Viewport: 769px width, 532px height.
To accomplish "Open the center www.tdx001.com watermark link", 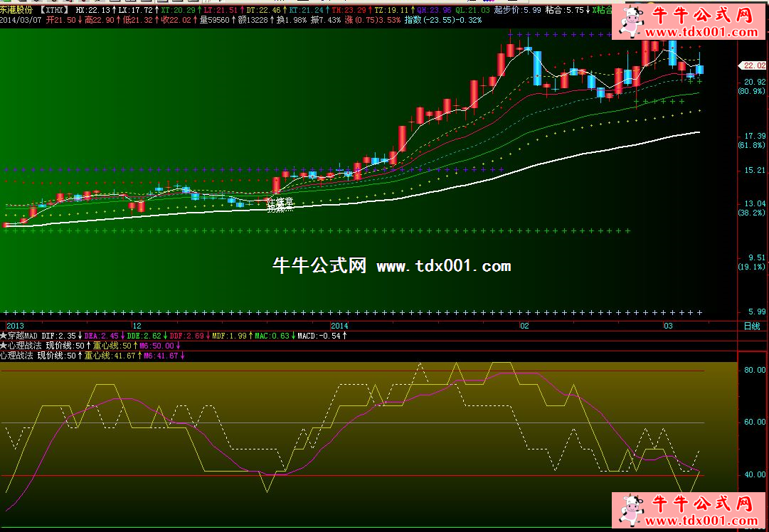I will point(443,267).
